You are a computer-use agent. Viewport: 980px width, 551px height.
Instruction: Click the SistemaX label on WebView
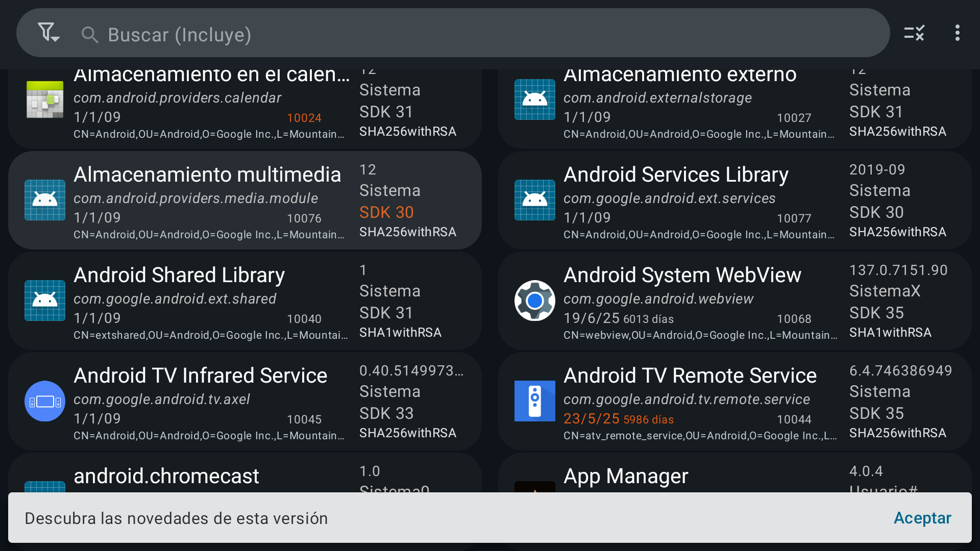[x=885, y=291]
